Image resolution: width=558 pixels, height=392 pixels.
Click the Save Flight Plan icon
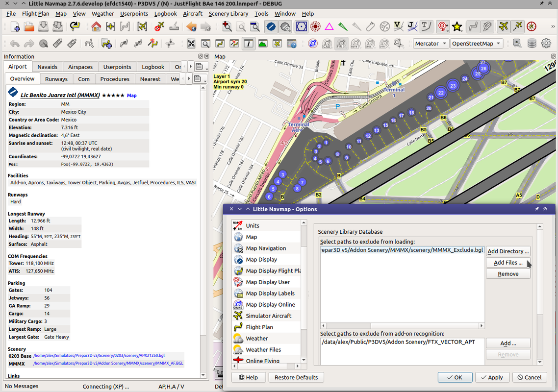(44, 26)
